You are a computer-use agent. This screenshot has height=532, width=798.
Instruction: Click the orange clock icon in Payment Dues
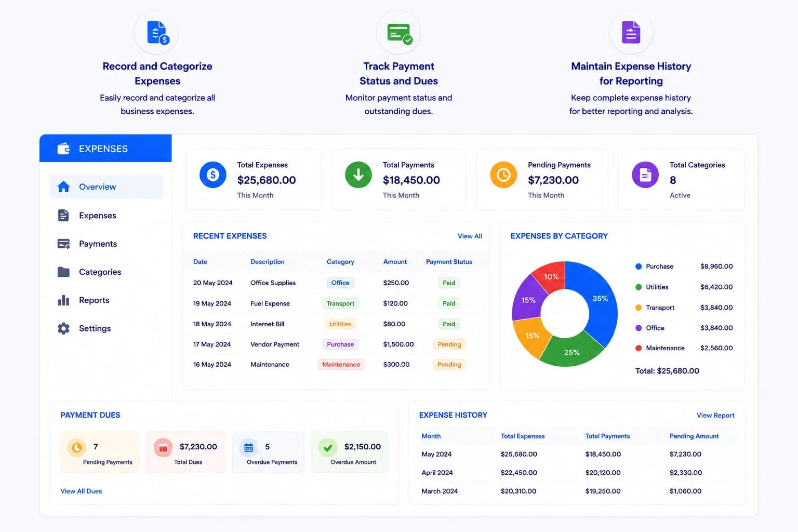[x=77, y=447]
